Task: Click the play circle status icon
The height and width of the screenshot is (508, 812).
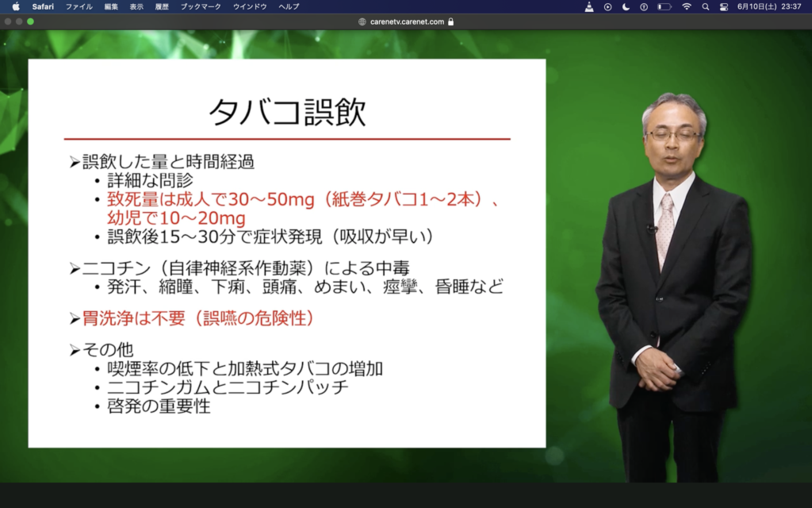Action: tap(608, 6)
